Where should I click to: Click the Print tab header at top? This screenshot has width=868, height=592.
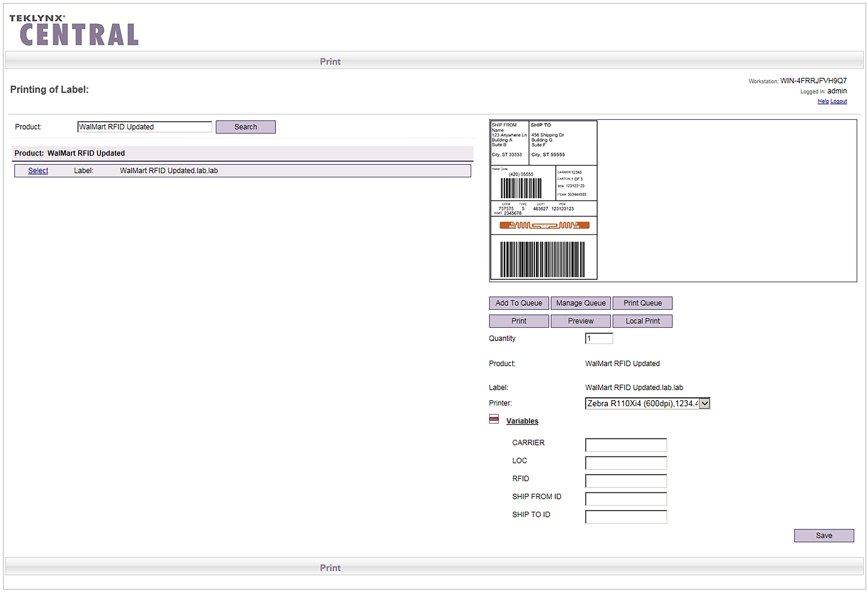coord(330,61)
